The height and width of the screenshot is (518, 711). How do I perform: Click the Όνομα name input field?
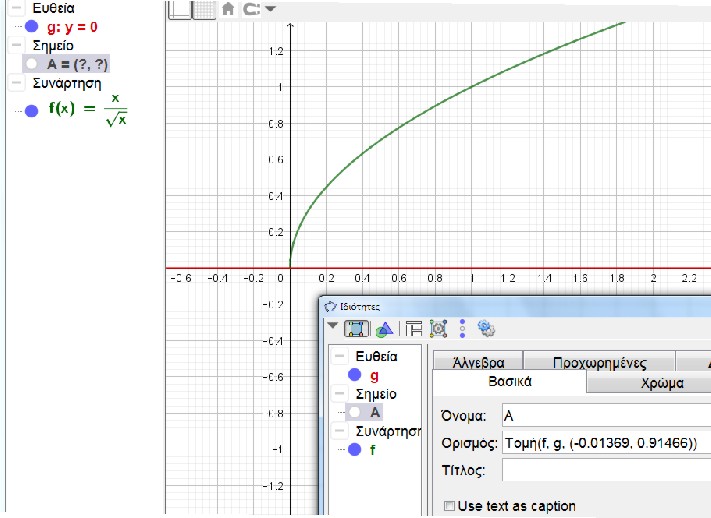[607, 415]
